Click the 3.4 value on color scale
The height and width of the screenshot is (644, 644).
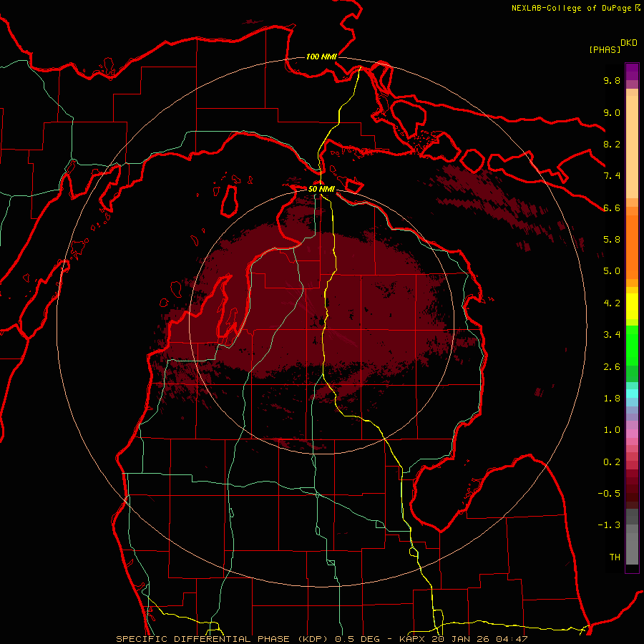(x=612, y=335)
